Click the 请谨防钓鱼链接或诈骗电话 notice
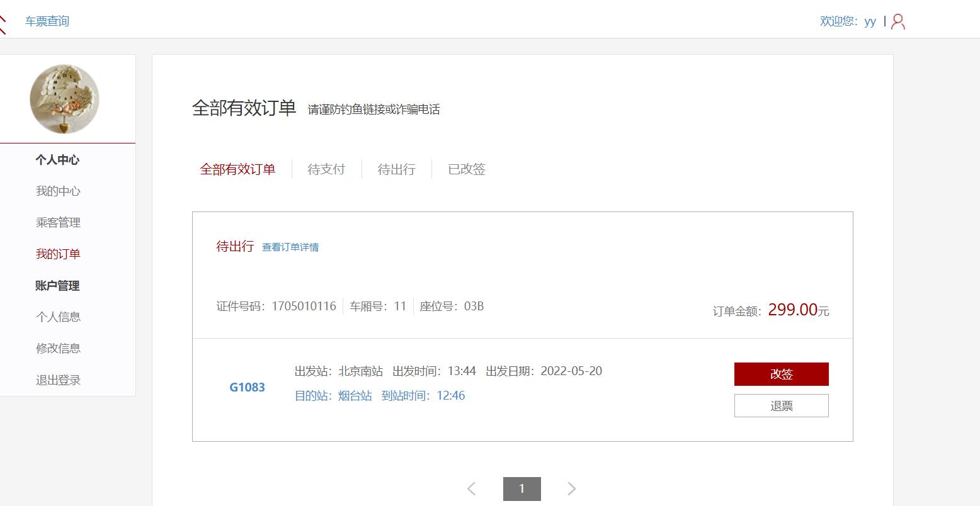Image resolution: width=980 pixels, height=506 pixels. pos(374,110)
